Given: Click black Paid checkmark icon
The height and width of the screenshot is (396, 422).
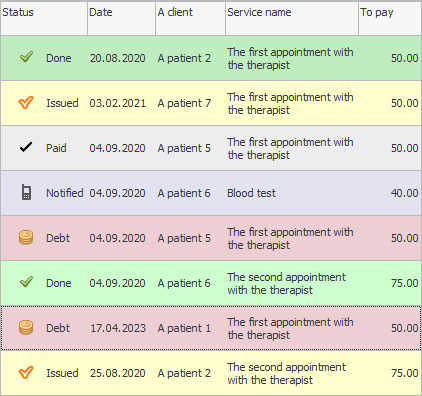Looking at the screenshot, I should pyautogui.click(x=26, y=147).
